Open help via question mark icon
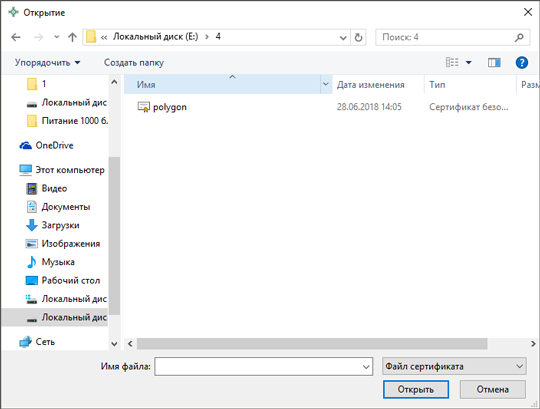 (521, 63)
